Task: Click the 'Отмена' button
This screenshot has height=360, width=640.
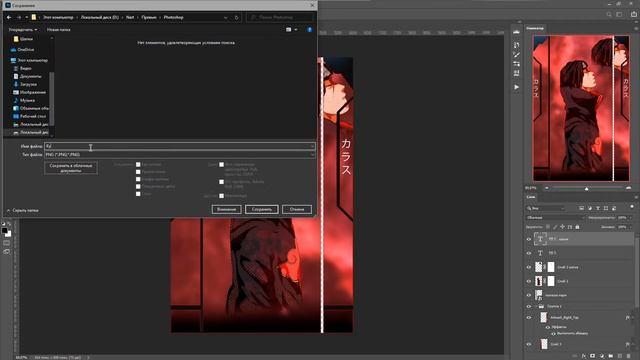Action: pyautogui.click(x=297, y=209)
